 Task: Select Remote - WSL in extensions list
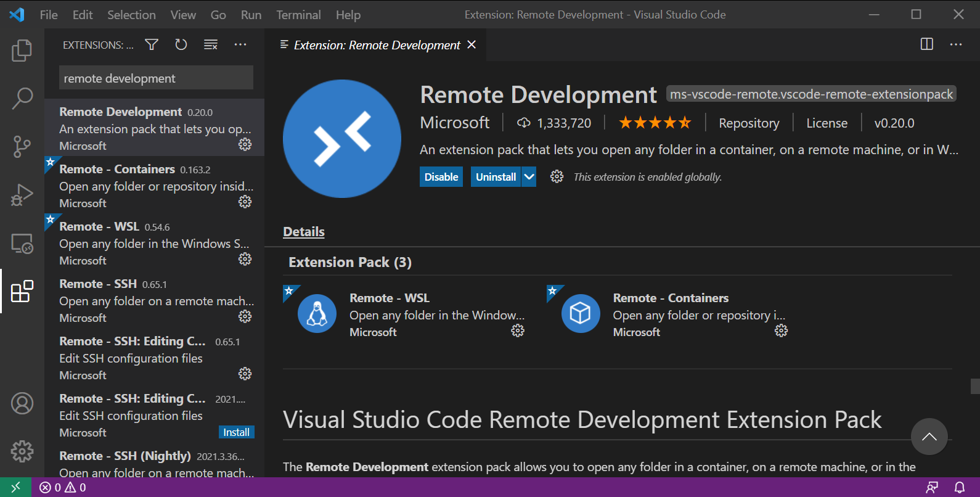154,243
